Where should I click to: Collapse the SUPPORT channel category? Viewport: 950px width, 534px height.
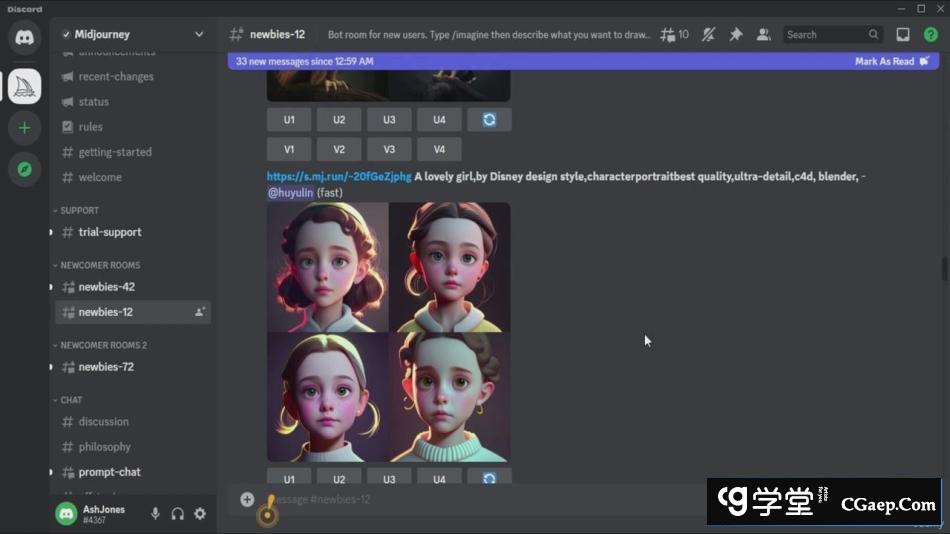(79, 211)
